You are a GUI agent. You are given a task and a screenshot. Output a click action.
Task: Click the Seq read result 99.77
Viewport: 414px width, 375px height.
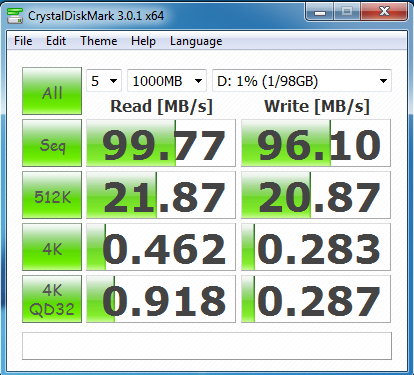(161, 143)
